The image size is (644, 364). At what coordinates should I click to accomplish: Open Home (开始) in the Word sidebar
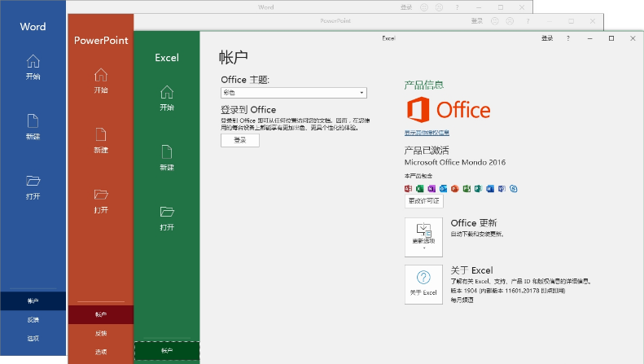33,68
